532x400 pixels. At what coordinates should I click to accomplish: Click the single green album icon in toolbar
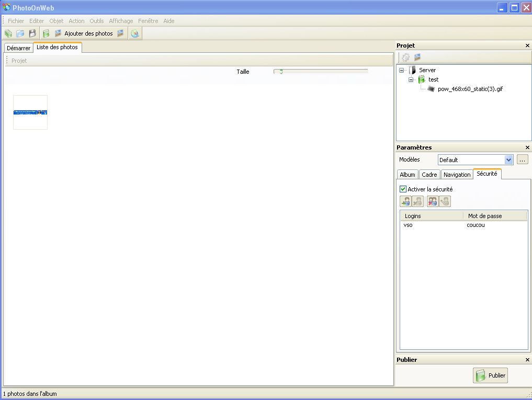(x=46, y=33)
